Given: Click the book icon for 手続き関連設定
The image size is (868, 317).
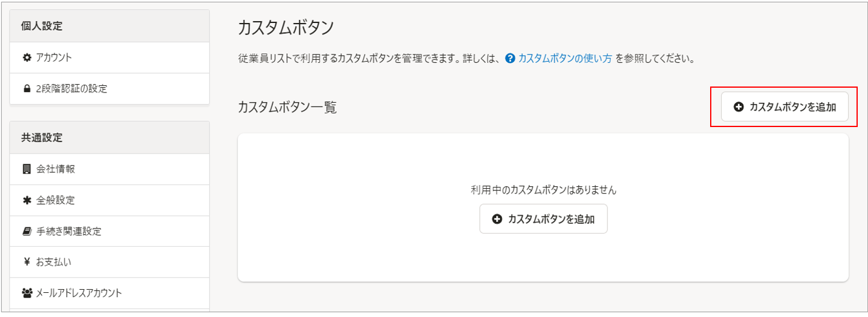Looking at the screenshot, I should [27, 231].
